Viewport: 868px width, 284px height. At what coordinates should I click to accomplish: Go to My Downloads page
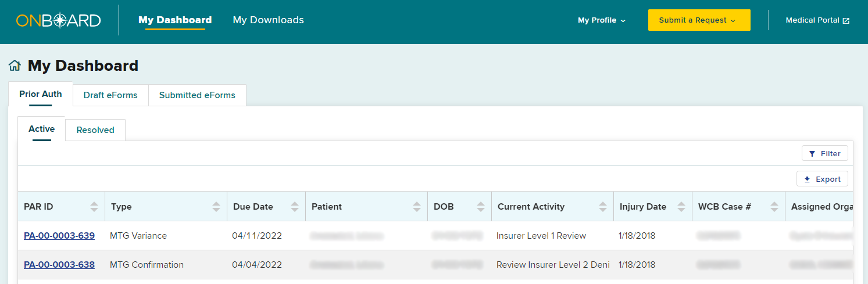tap(268, 20)
